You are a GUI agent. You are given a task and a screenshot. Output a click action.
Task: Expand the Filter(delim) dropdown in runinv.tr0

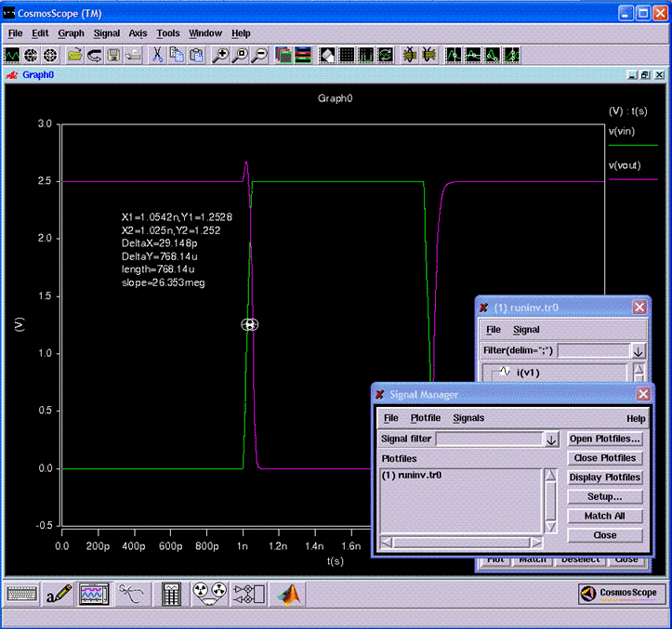pos(638,351)
